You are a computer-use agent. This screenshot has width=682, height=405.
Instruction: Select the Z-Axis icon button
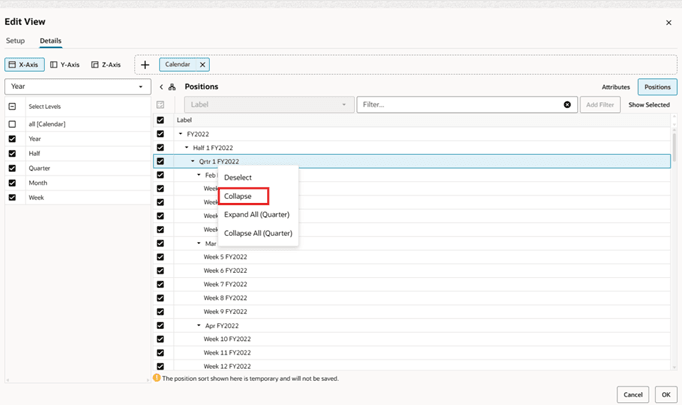coord(106,64)
